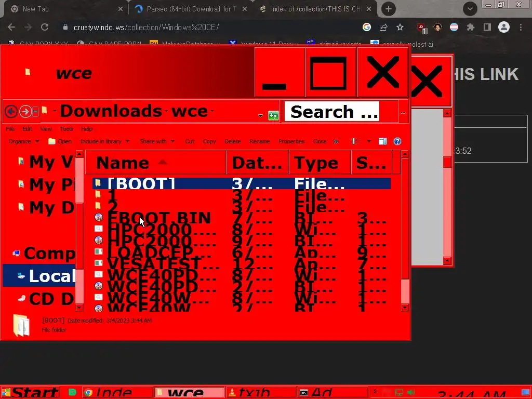Expand Include in library dropdown
The height and width of the screenshot is (399, 532).
tap(105, 141)
